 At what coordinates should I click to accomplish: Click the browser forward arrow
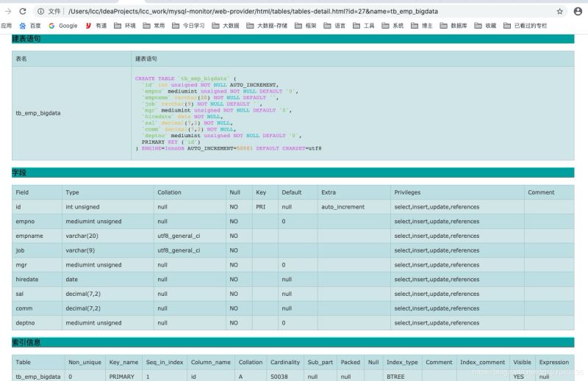[x=7, y=11]
